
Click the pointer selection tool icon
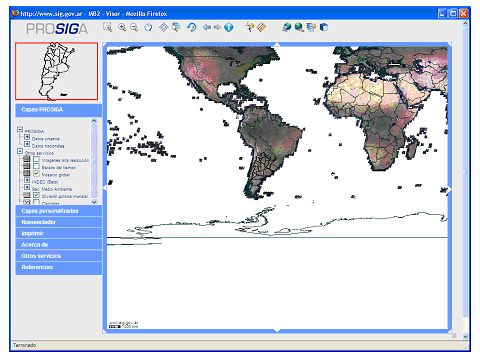[x=249, y=27]
